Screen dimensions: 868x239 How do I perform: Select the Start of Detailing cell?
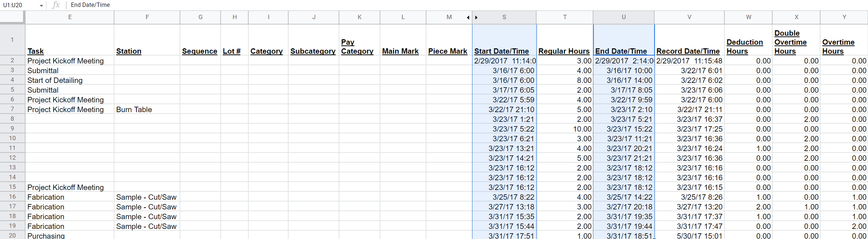click(69, 80)
